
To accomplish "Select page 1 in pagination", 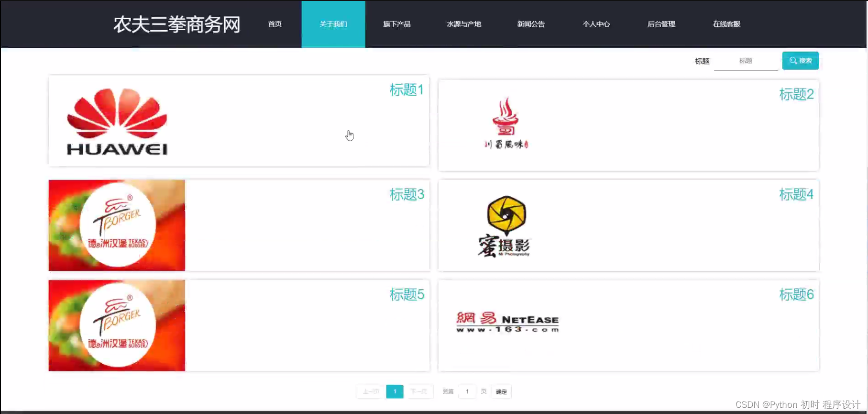I will [395, 392].
